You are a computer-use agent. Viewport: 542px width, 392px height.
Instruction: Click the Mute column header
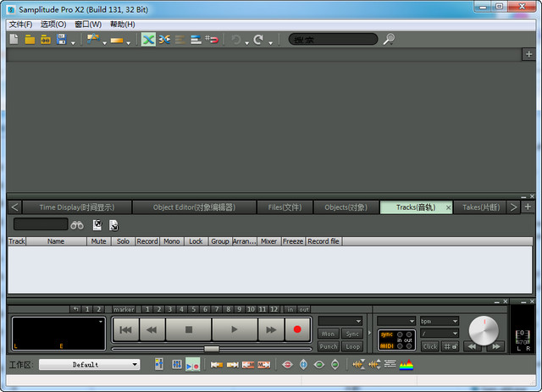tap(99, 241)
